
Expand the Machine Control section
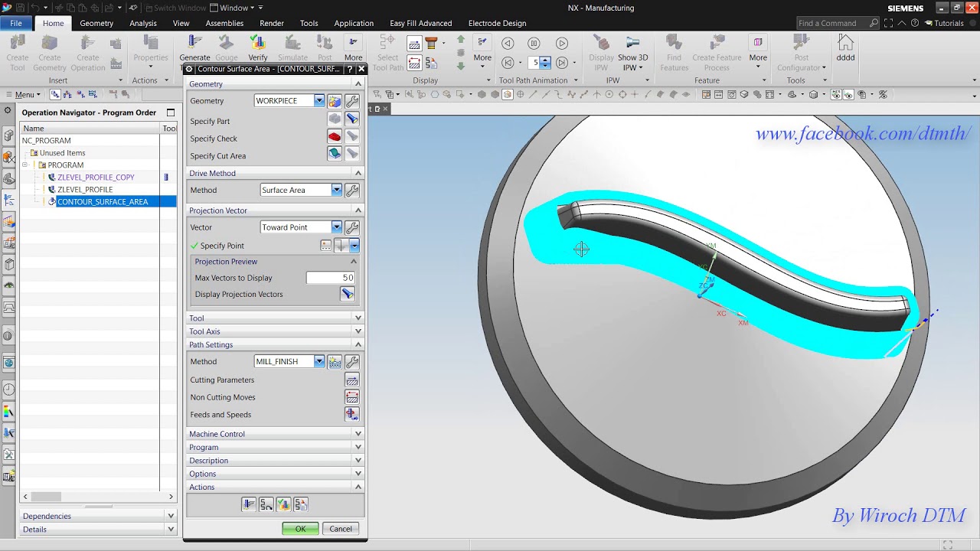(x=275, y=434)
